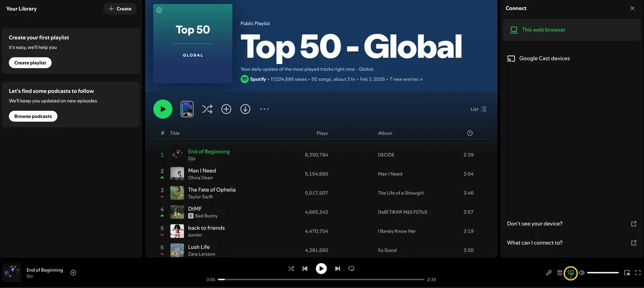644x288 pixels.
Task: Close the Connect panel
Action: click(x=632, y=9)
